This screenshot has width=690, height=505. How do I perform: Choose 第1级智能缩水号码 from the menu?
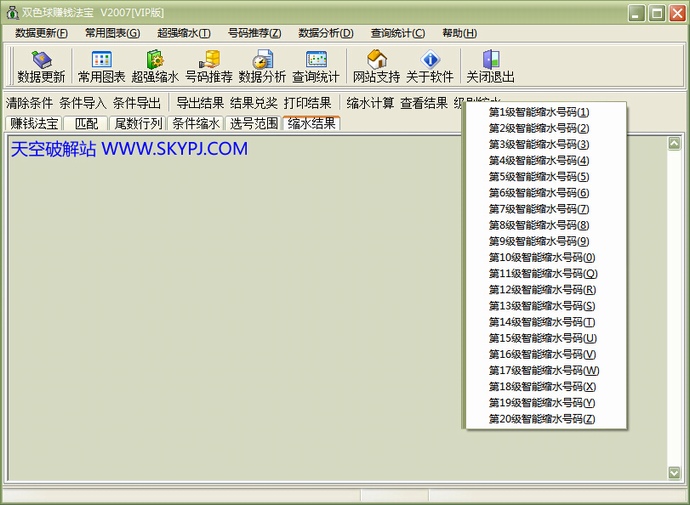click(x=539, y=112)
